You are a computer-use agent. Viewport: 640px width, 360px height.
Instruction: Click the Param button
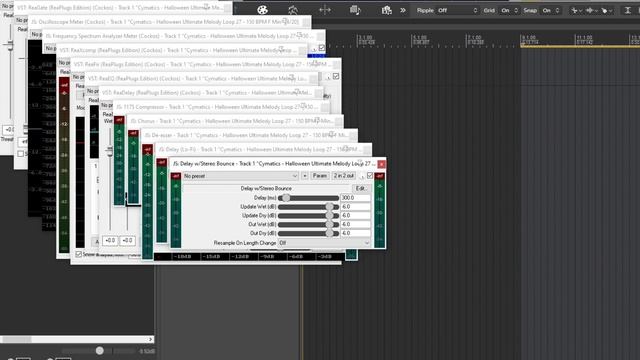(x=320, y=176)
